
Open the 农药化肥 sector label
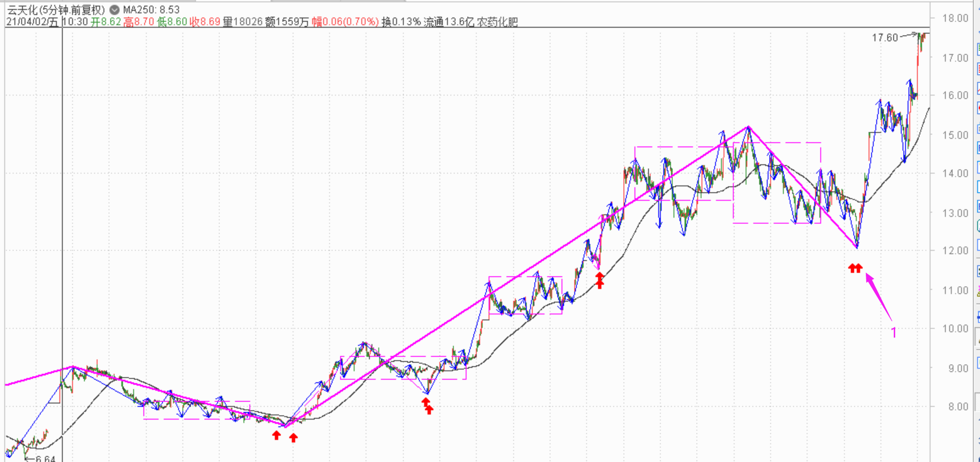point(498,22)
